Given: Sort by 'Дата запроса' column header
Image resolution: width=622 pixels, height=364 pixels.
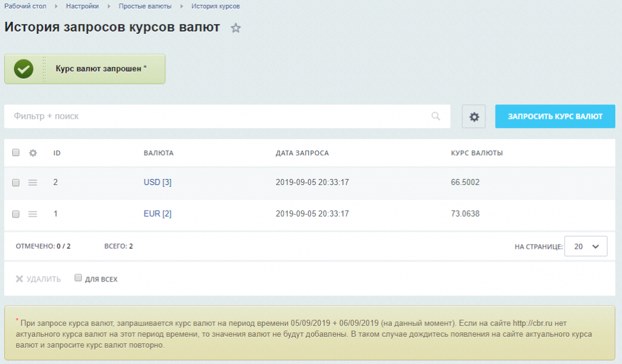Looking at the screenshot, I should click(x=302, y=153).
